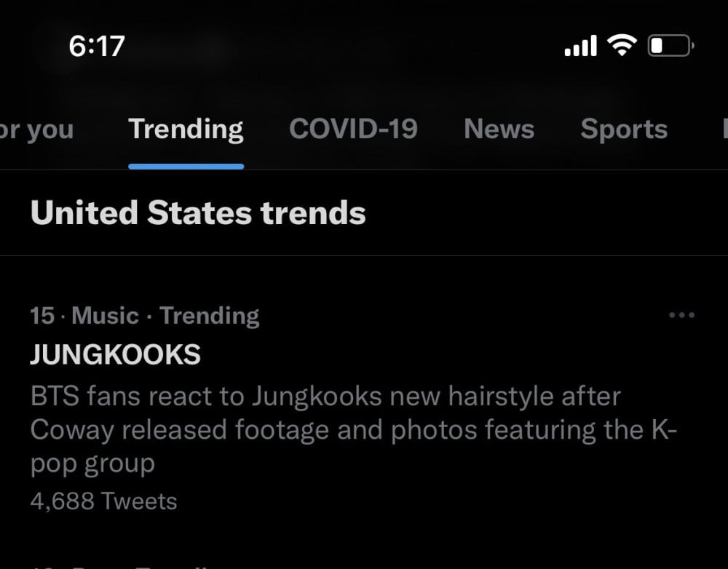Return to the For you tab

[36, 130]
